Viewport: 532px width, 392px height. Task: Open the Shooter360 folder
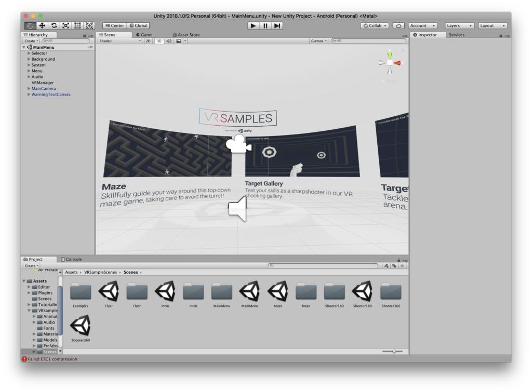tap(391, 295)
